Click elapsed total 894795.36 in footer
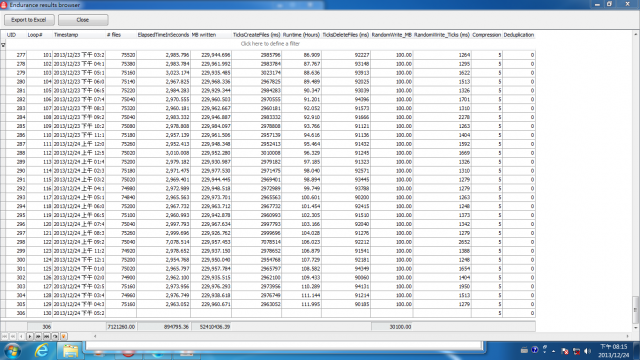The image size is (640, 360). [164, 327]
